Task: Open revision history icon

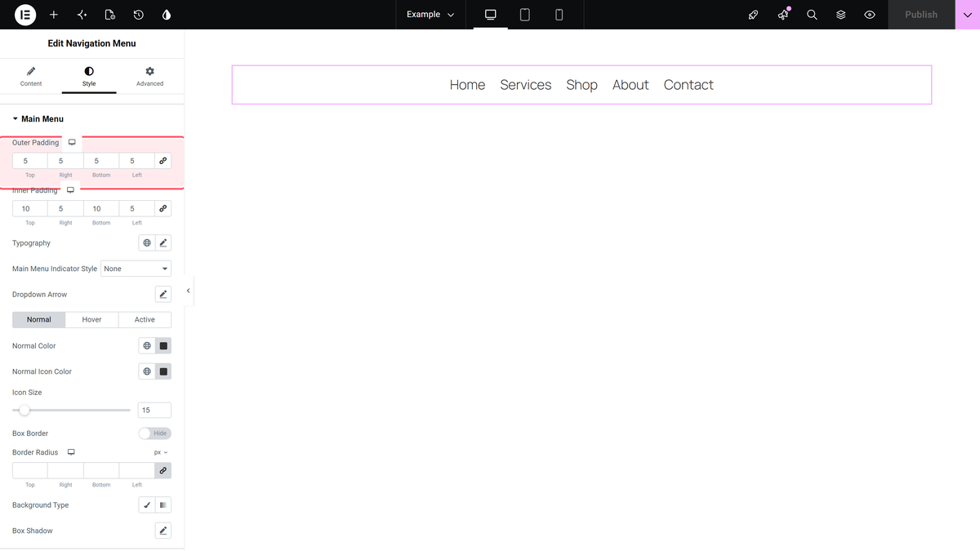Action: click(139, 15)
